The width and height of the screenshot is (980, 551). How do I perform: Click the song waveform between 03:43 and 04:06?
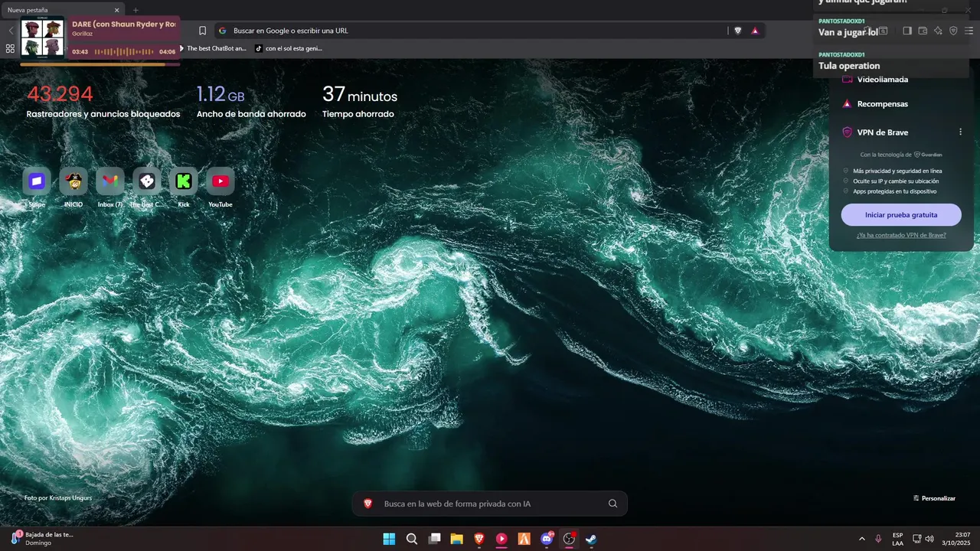pos(123,52)
